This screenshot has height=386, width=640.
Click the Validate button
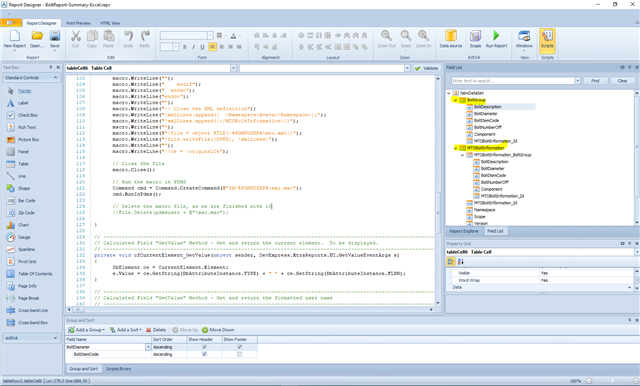pos(426,68)
